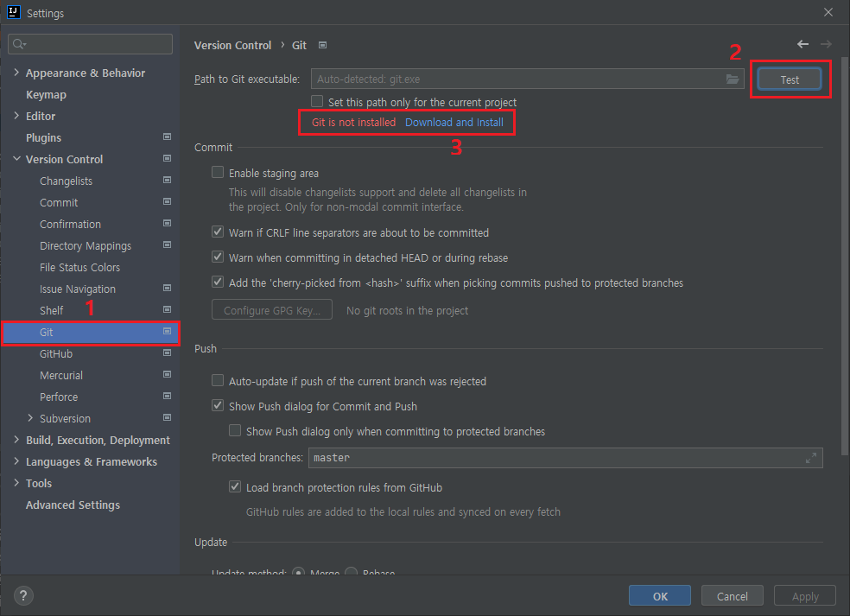Click project-level icon beside Version Control
Viewport: 850px width, 616px height.
click(x=167, y=159)
